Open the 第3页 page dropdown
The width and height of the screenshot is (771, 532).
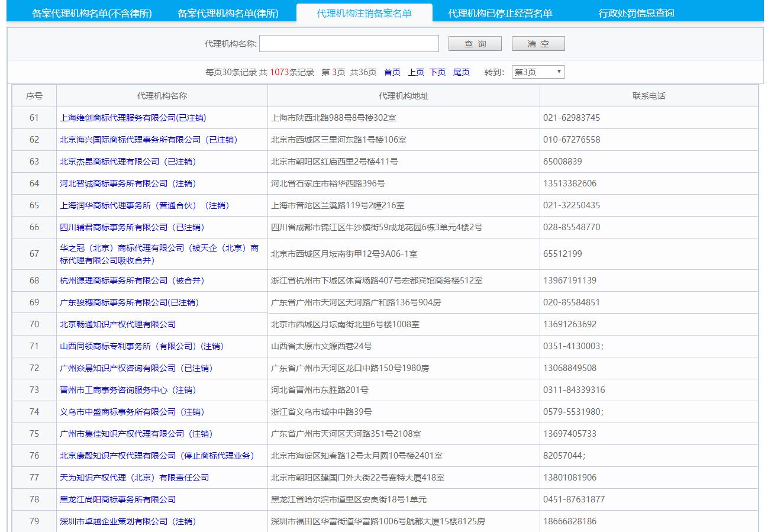[538, 72]
